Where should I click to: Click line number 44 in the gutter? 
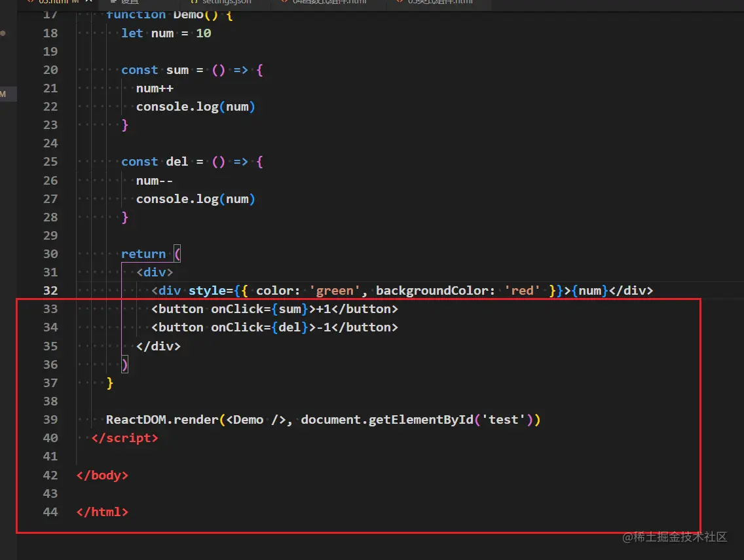point(50,512)
